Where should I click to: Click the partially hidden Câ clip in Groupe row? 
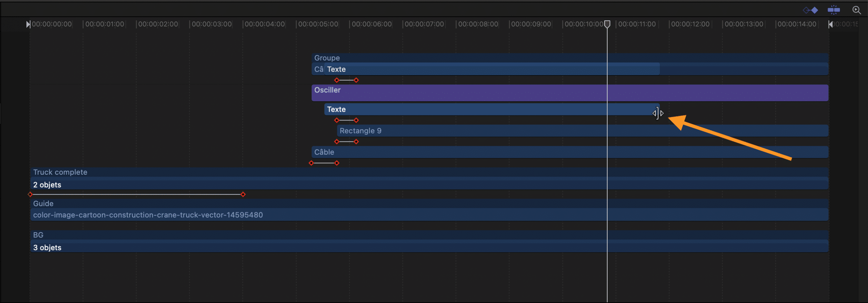pos(318,69)
